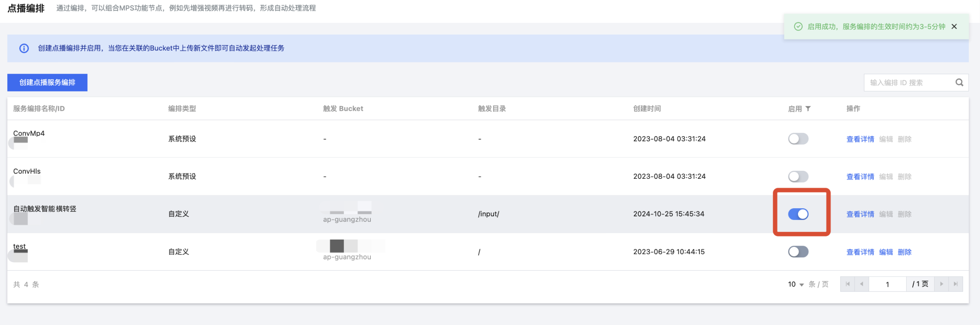Focus the 输入编排 ID 搜索 field
The width and height of the screenshot is (980, 325).
click(908, 83)
